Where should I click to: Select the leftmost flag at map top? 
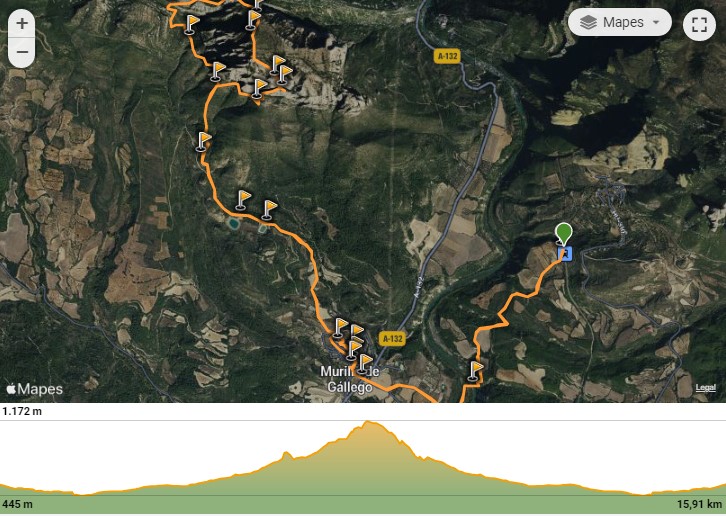click(x=191, y=24)
